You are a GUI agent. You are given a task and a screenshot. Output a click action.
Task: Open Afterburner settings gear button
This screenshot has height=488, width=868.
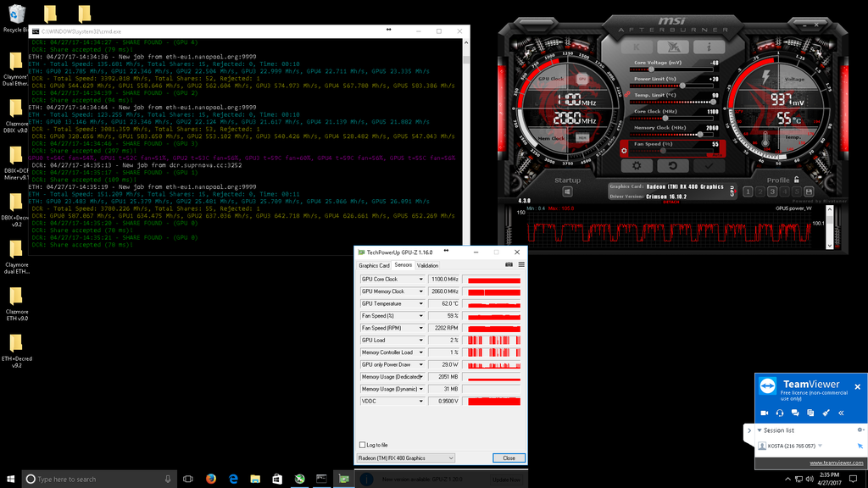tap(637, 165)
